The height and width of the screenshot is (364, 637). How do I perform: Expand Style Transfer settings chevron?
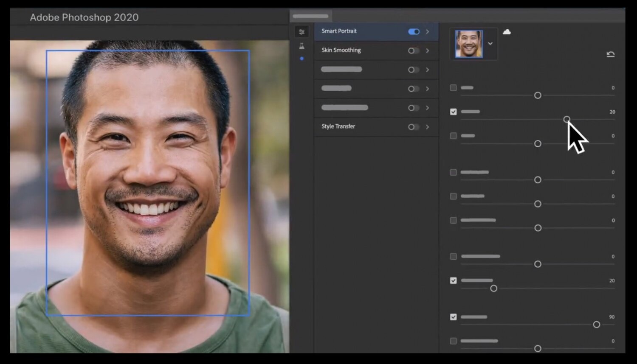pyautogui.click(x=427, y=127)
